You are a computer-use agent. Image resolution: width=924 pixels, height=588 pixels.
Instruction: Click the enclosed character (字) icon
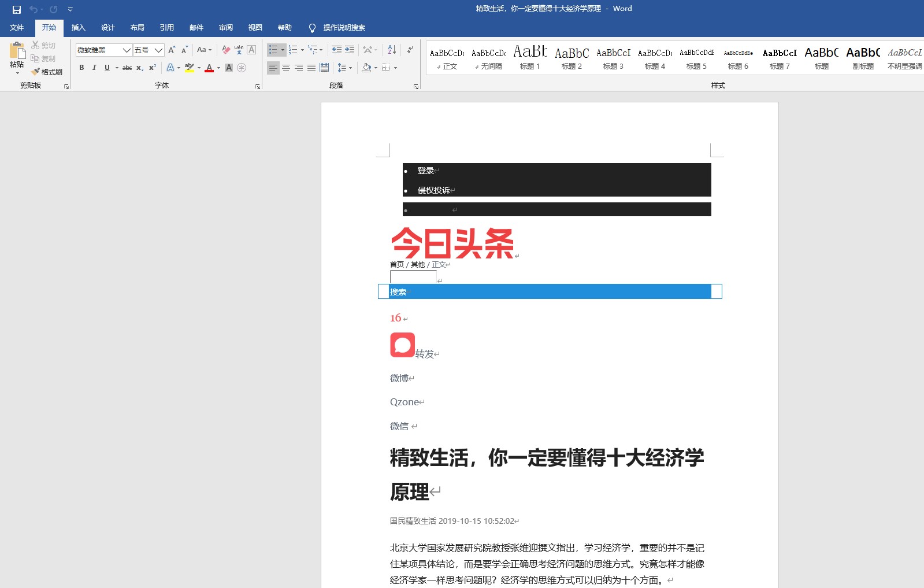coord(242,68)
